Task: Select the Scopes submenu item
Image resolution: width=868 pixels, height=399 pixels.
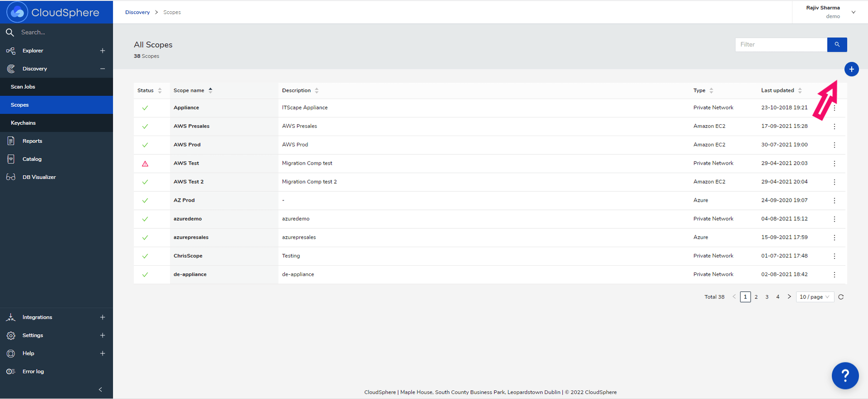Action: [x=56, y=105]
